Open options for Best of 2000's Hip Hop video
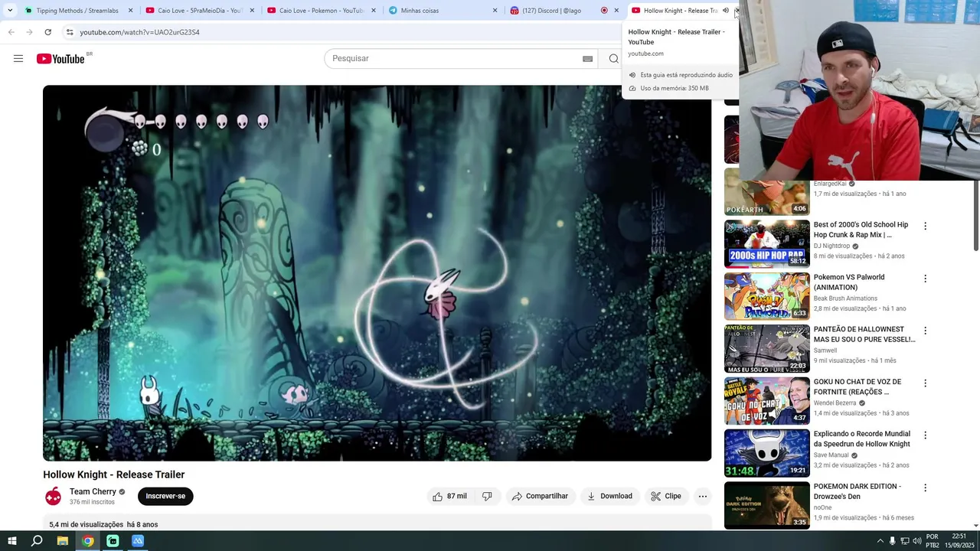980x551 pixels. click(x=925, y=227)
